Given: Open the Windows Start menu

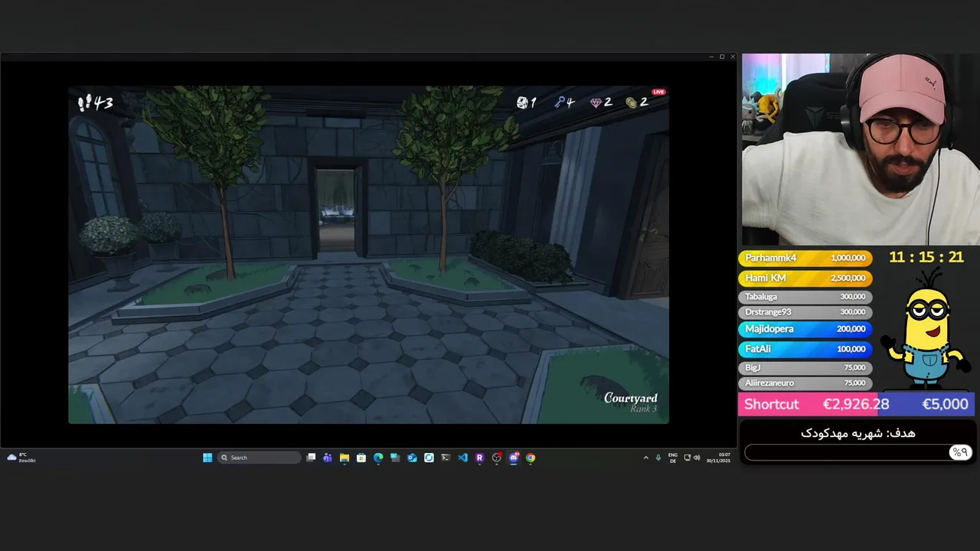Looking at the screenshot, I should (x=207, y=458).
